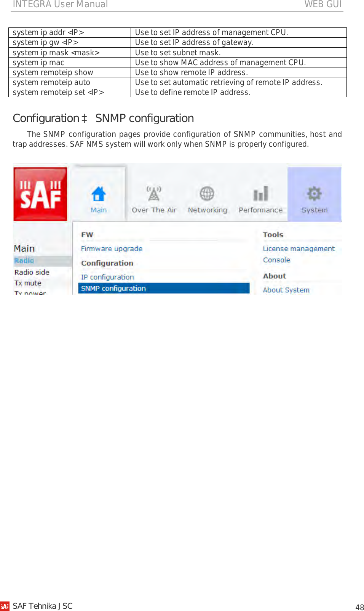
Task: Click the small SAF footer logo
Action: click(5, 606)
